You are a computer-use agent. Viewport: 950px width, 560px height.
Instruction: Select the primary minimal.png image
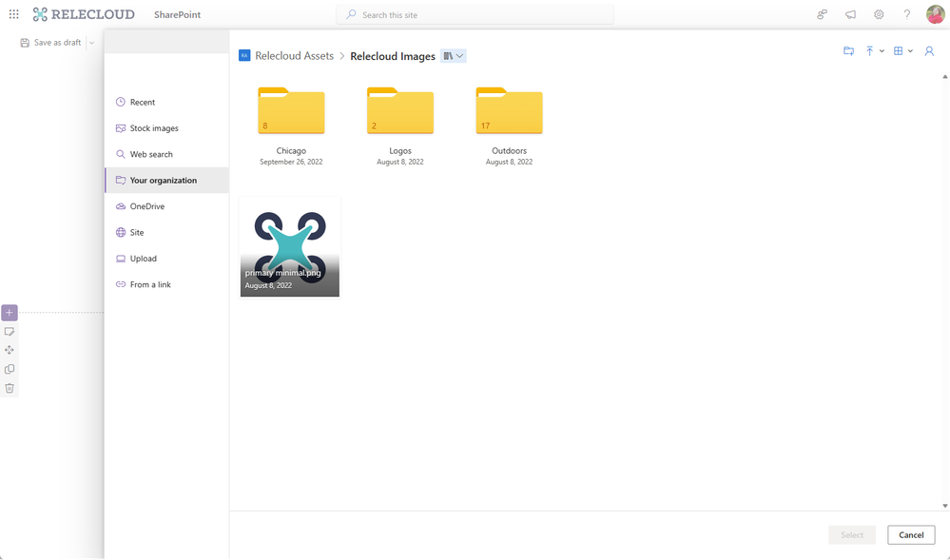click(290, 246)
